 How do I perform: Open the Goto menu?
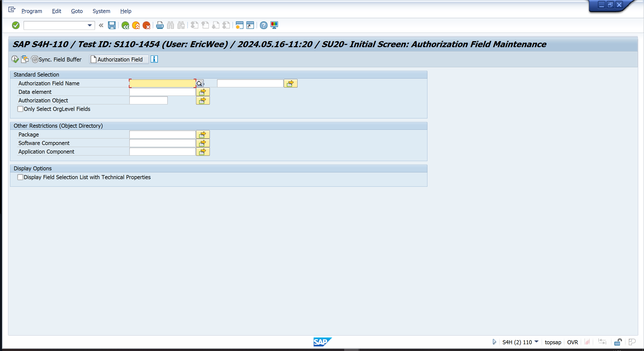tap(77, 11)
